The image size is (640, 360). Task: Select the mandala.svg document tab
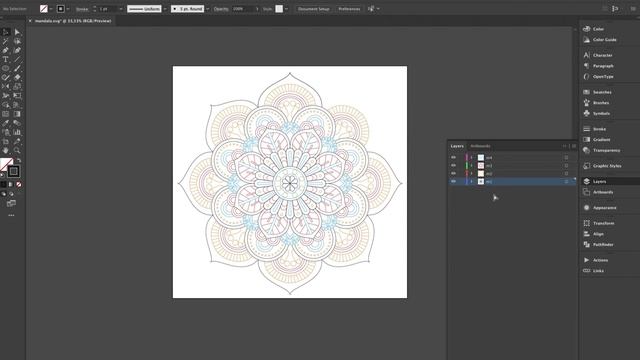[73, 21]
